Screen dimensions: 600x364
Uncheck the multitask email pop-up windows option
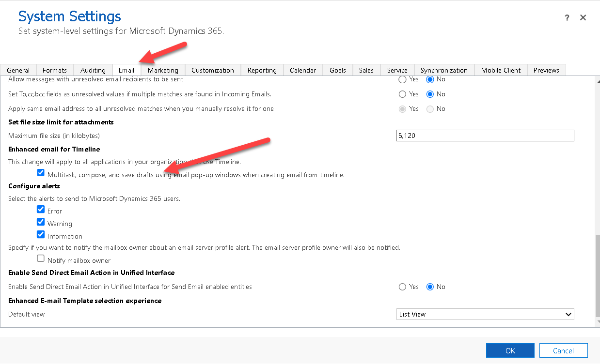[x=41, y=172]
